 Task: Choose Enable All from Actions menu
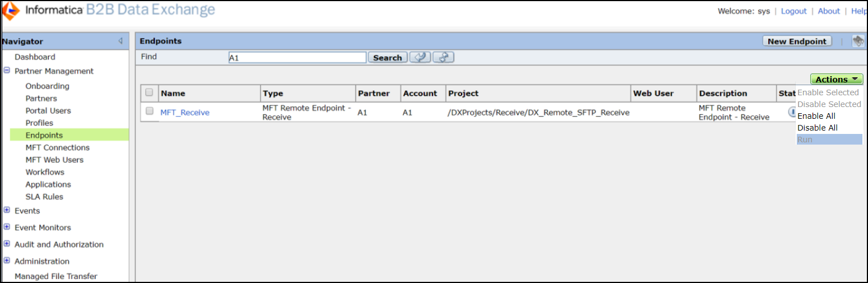pos(816,116)
